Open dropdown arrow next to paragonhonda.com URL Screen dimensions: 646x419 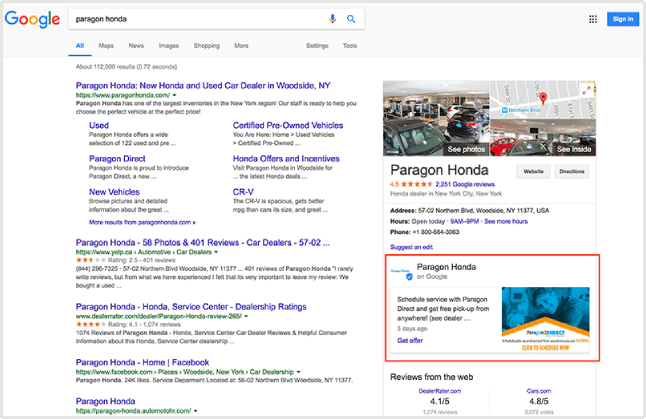coord(174,95)
